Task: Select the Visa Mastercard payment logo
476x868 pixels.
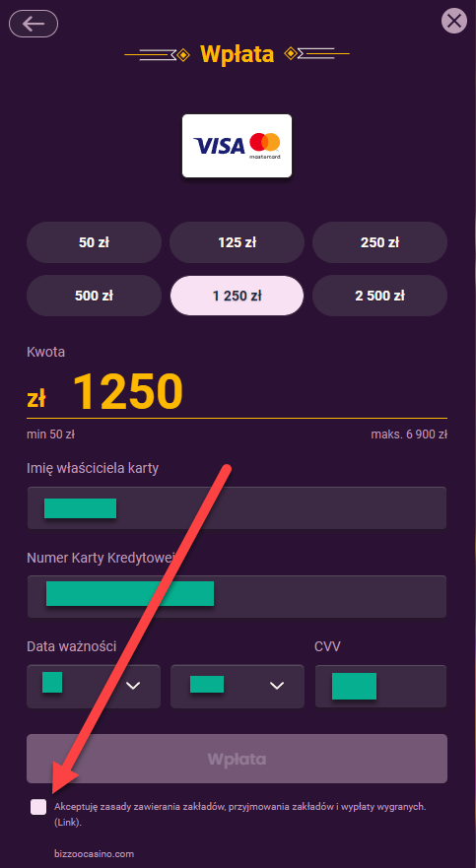Action: click(x=237, y=146)
